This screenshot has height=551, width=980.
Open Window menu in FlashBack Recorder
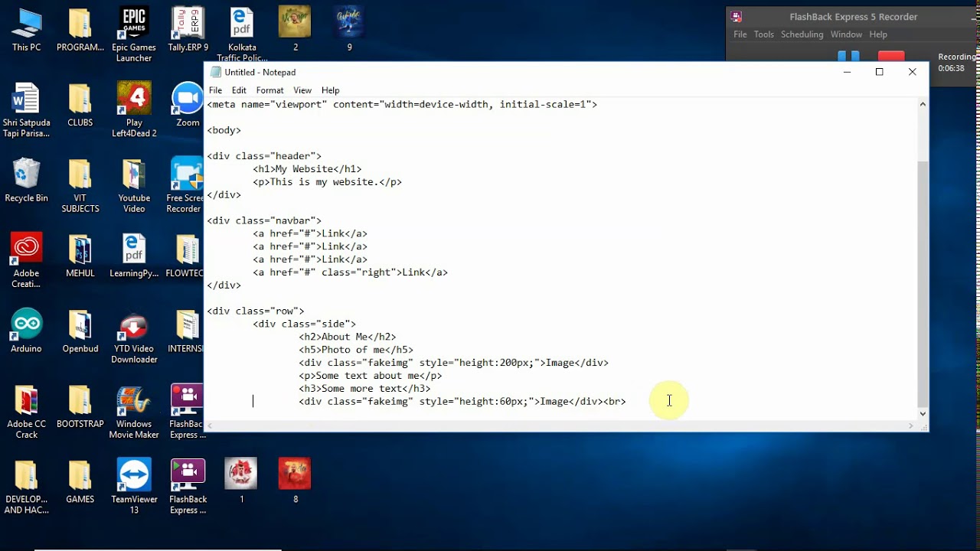coord(846,34)
